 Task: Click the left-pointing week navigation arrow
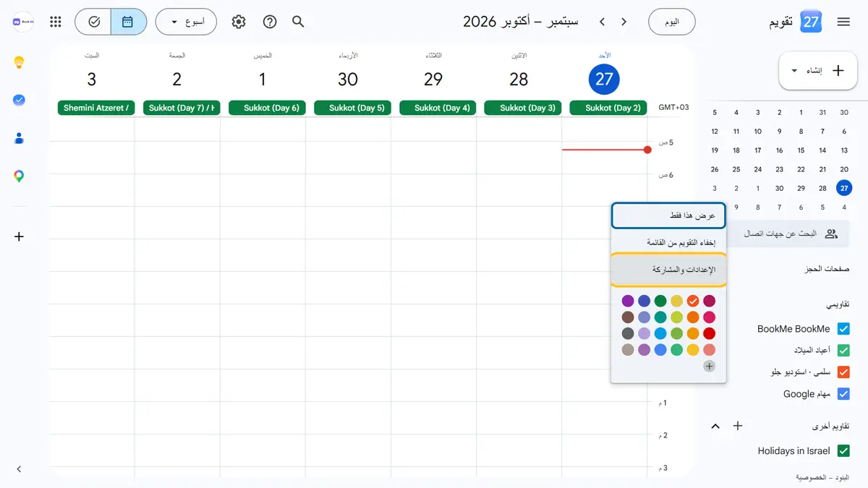602,22
